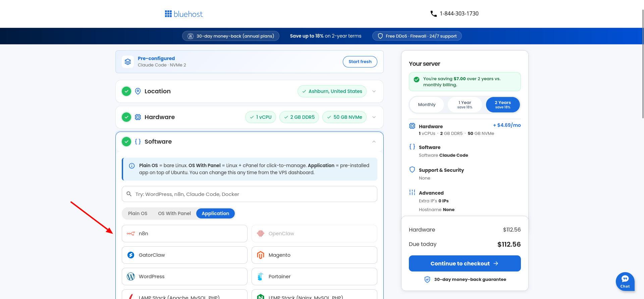
Task: Click the Free DDoS Firewall support pill
Action: pyautogui.click(x=417, y=36)
